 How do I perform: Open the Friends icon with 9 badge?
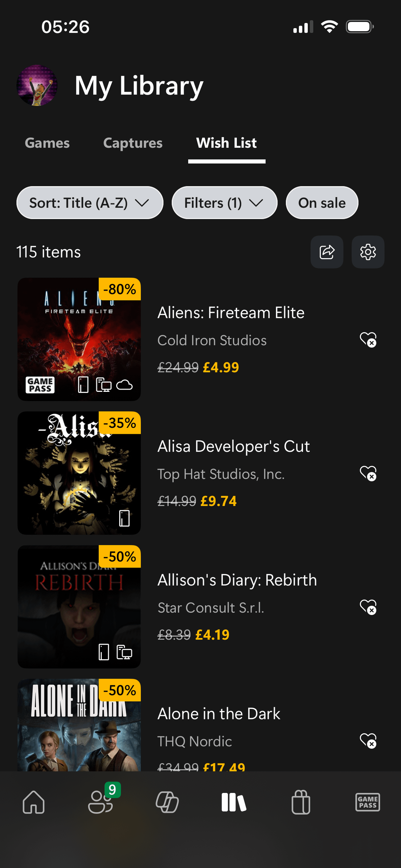coord(100,802)
